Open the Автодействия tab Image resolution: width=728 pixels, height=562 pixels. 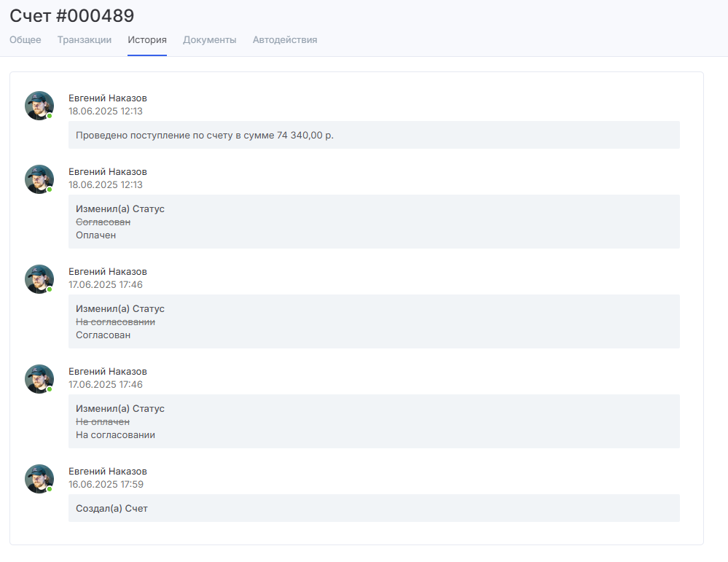285,40
